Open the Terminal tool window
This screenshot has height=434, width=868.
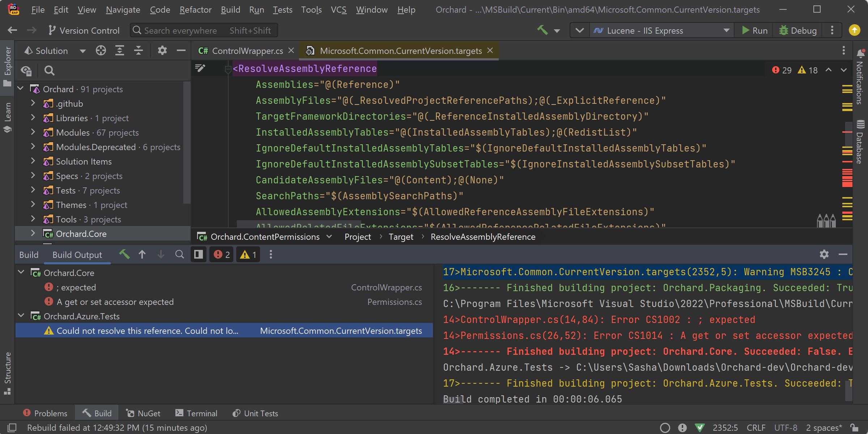[196, 413]
